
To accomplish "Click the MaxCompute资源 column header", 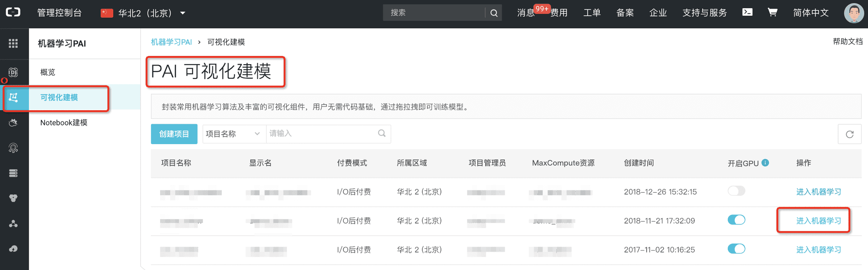I will click(x=563, y=163).
